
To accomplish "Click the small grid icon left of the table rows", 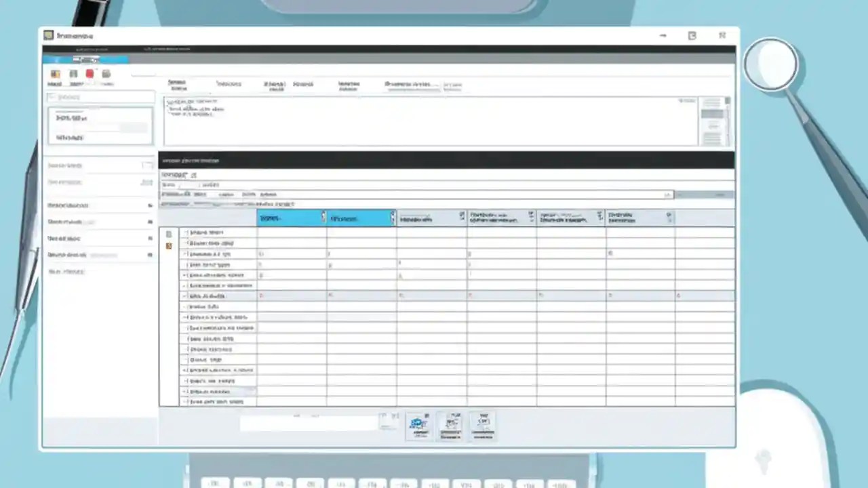I will [x=168, y=234].
